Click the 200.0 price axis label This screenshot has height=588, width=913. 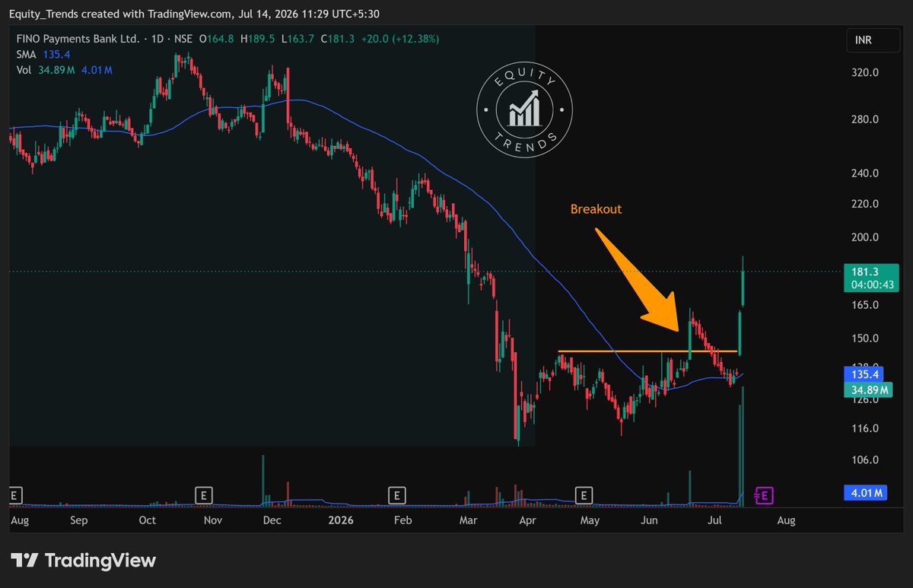tap(866, 237)
